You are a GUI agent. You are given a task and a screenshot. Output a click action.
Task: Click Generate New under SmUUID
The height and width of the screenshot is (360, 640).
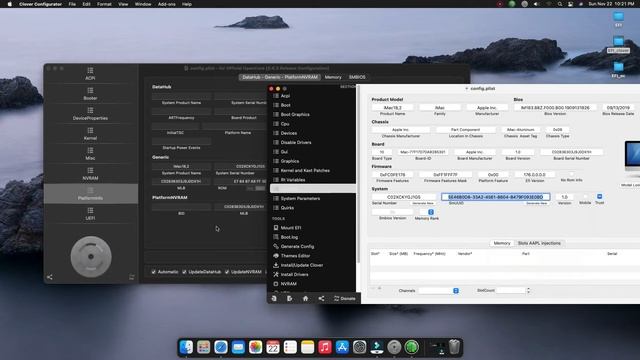(536, 203)
